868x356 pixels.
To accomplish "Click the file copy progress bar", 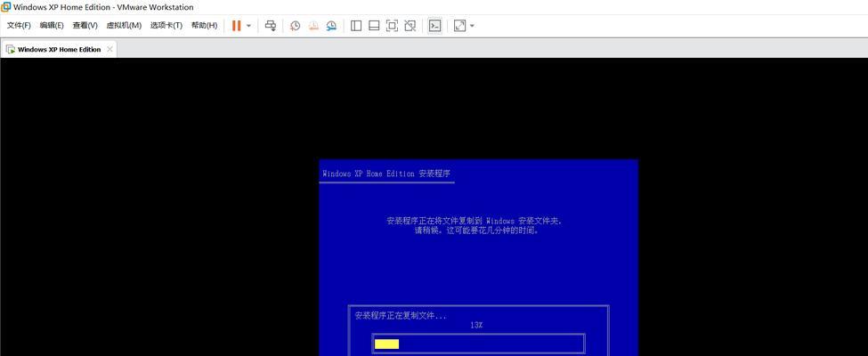I will pyautogui.click(x=478, y=344).
